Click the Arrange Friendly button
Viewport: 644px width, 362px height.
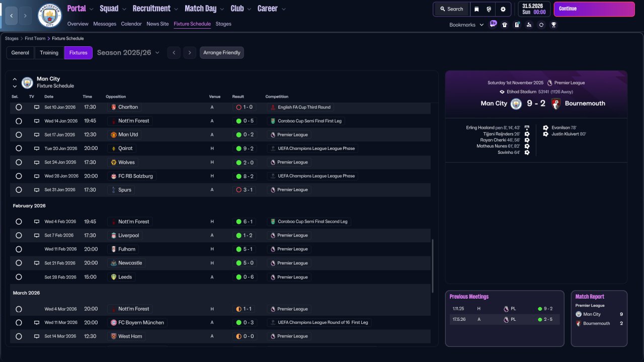(222, 53)
